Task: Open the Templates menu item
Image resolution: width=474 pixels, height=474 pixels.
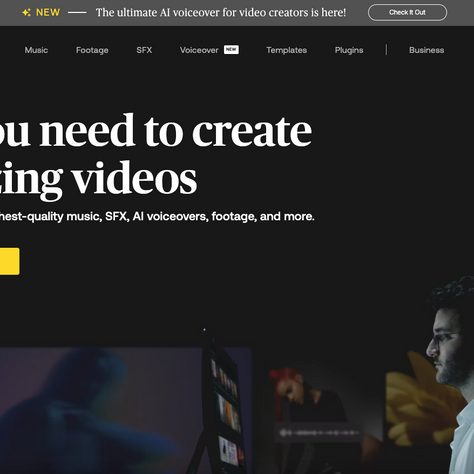Action: tap(287, 50)
